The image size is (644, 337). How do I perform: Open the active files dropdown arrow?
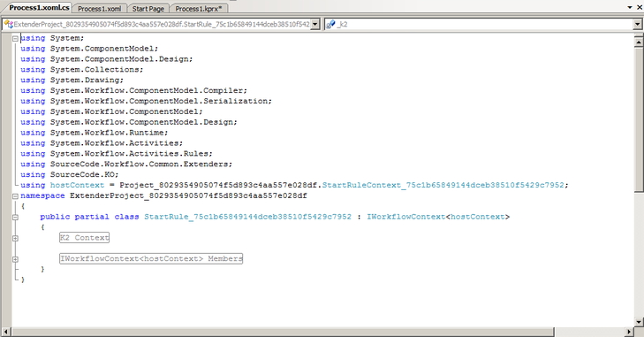click(630, 7)
